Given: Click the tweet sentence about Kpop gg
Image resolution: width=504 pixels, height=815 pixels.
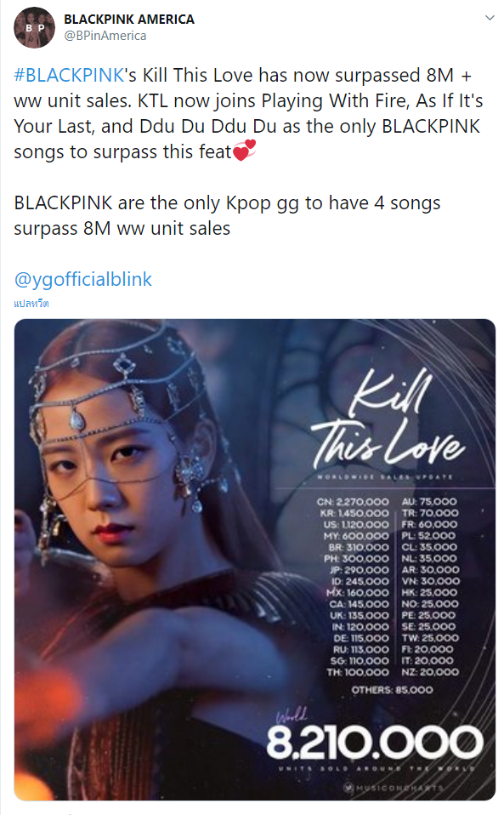Looking at the screenshot, I should click(x=227, y=216).
